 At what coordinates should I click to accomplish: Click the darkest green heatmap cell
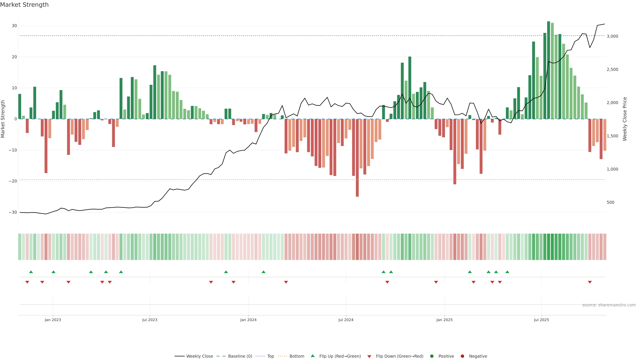549,247
